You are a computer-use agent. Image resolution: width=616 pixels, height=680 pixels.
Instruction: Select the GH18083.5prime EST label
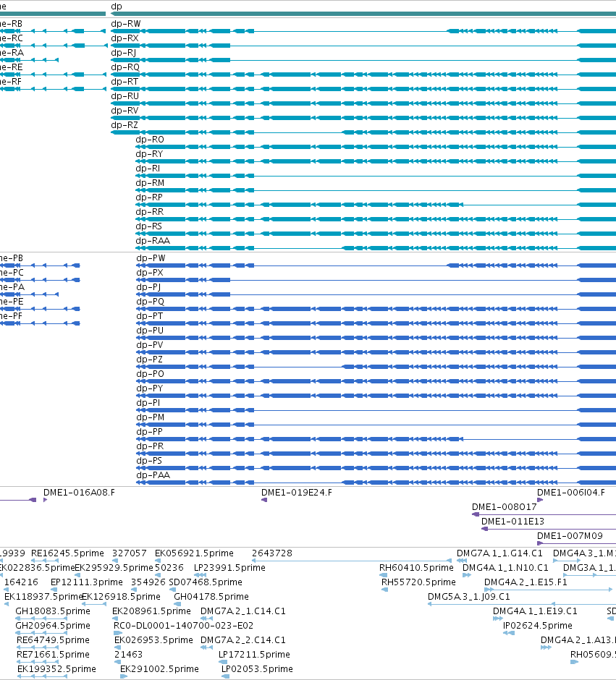click(53, 611)
